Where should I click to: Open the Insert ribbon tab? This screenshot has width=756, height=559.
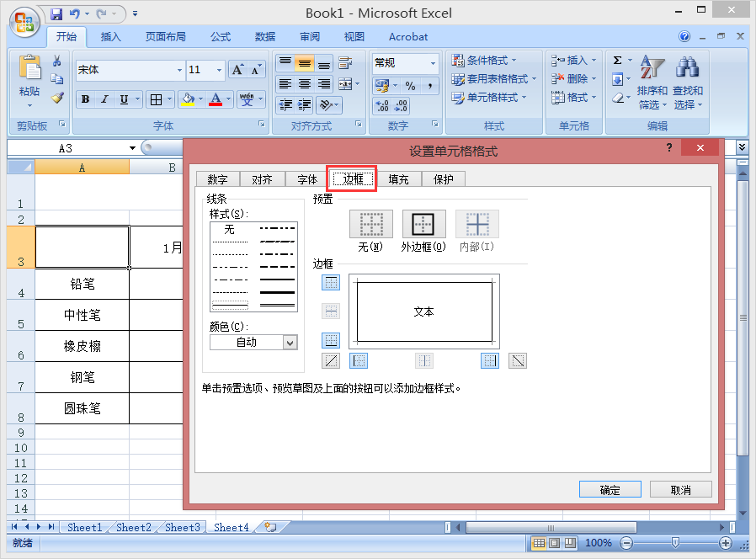click(x=110, y=37)
